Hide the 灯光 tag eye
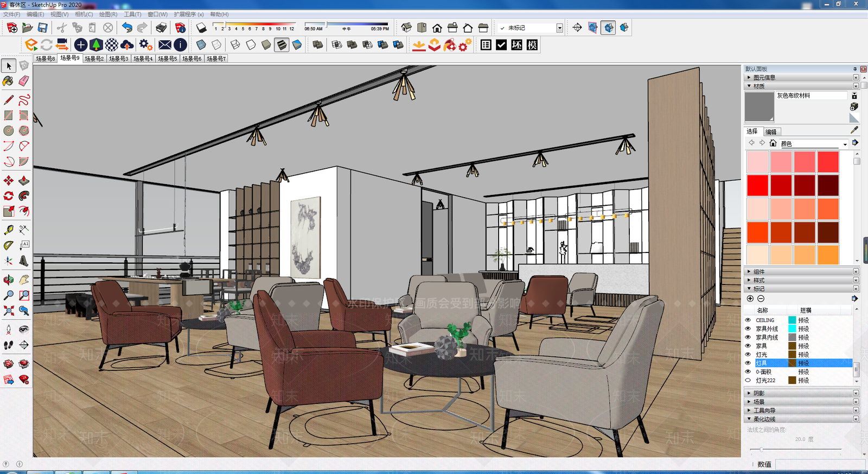The height and width of the screenshot is (474, 868). coord(748,355)
